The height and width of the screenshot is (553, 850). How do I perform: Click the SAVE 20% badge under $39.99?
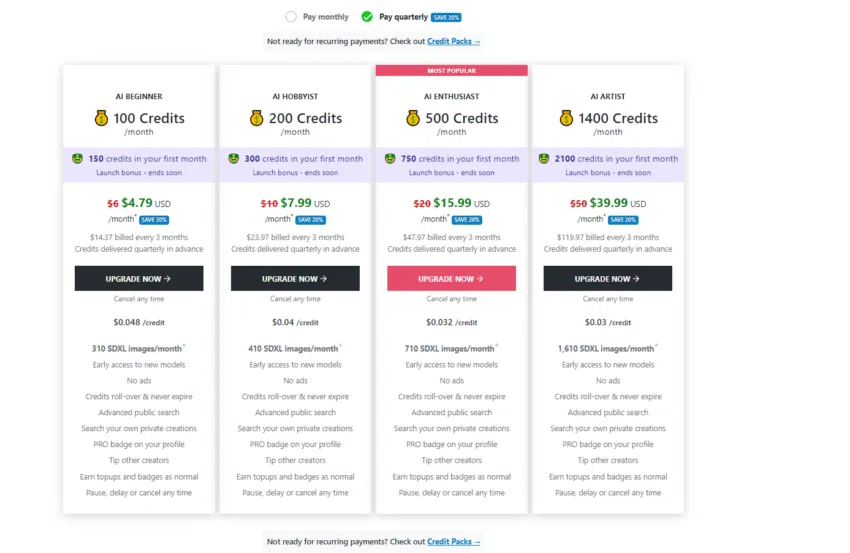click(x=624, y=220)
